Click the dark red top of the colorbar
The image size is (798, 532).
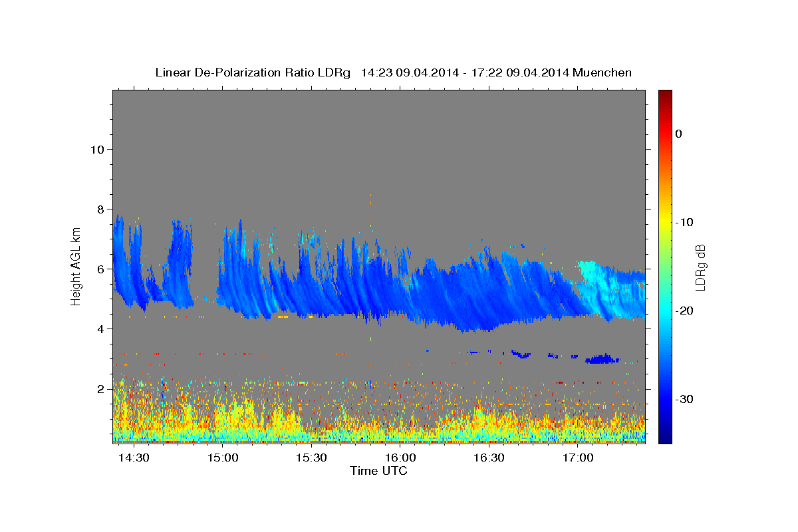tap(665, 94)
